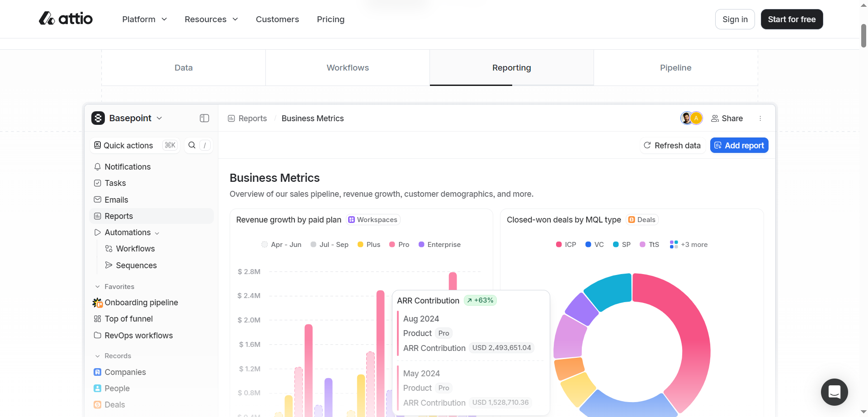Screen dimensions: 868x417
Task: Click the Share button
Action: tap(727, 118)
